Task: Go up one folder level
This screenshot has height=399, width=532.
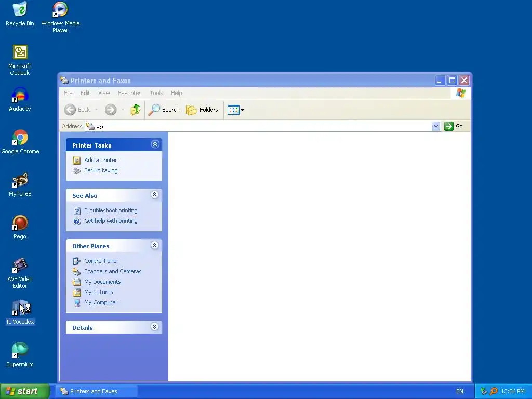Action: pyautogui.click(x=136, y=110)
